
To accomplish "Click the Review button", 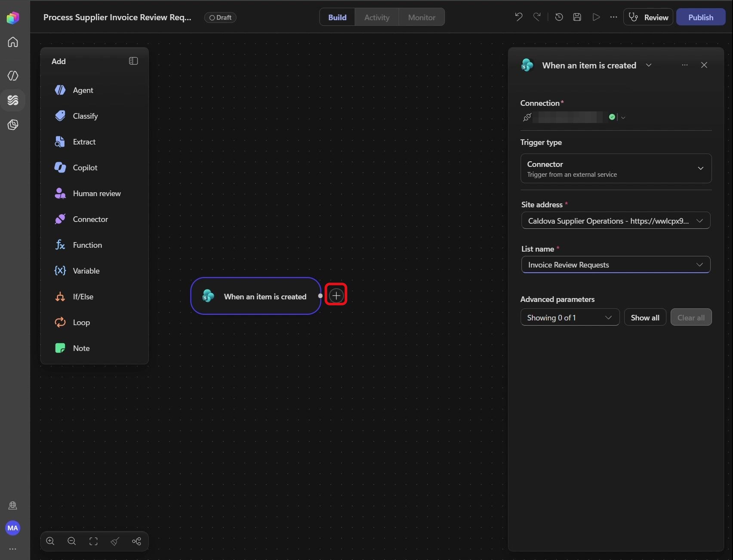I will tap(648, 17).
